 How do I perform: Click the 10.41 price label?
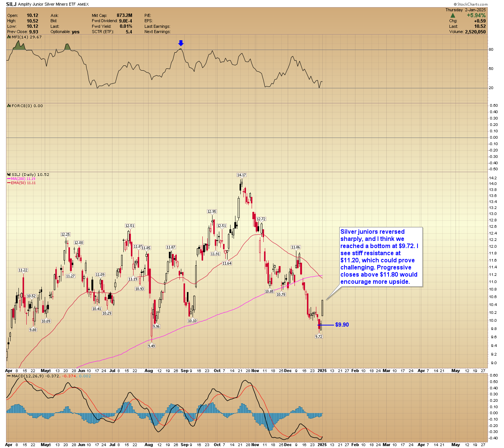click(x=97, y=309)
